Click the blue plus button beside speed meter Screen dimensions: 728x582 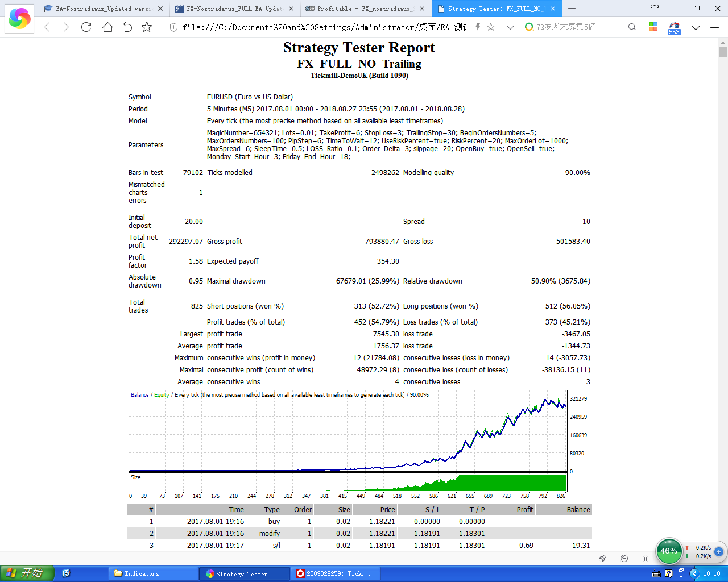pos(719,551)
